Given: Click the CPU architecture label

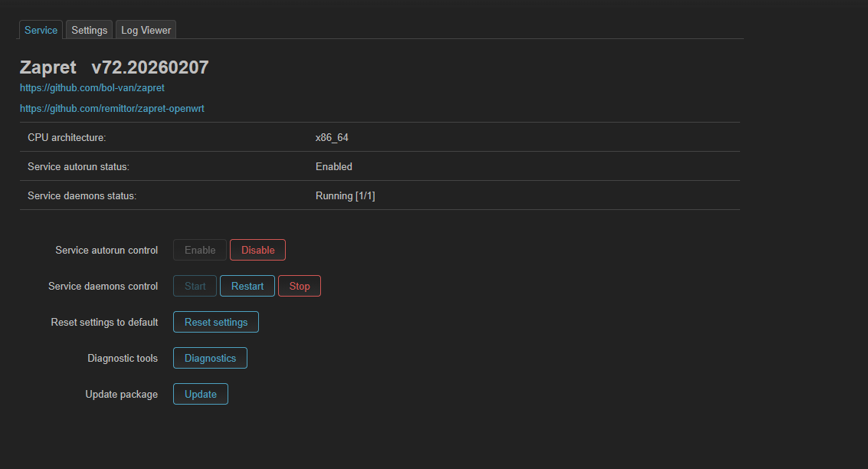Looking at the screenshot, I should 67,137.
